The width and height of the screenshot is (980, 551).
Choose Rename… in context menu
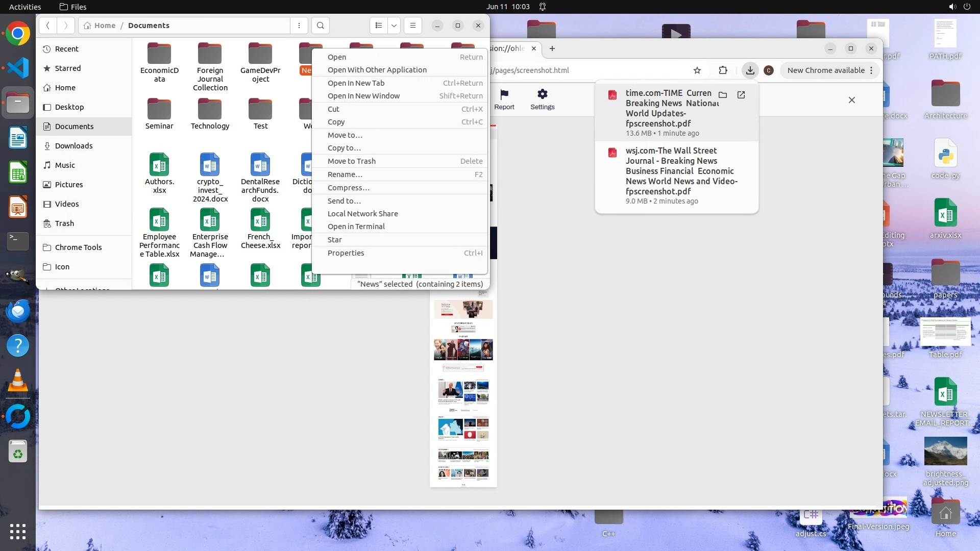[345, 174]
